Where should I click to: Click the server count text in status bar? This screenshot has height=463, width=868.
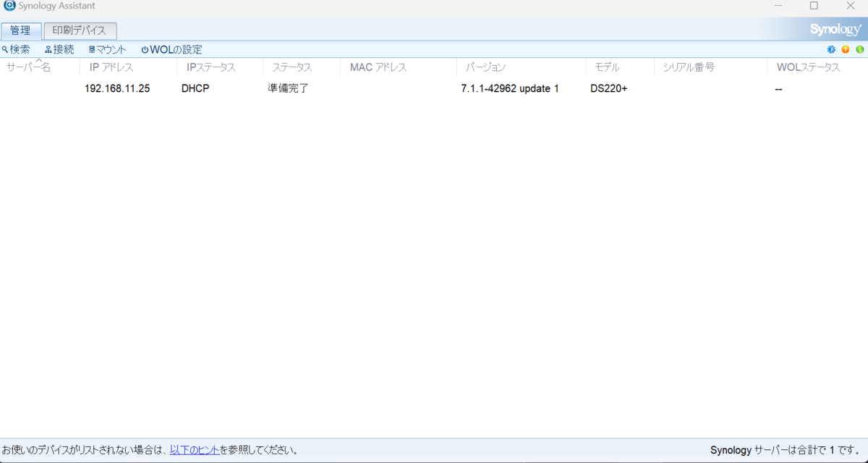[787, 450]
